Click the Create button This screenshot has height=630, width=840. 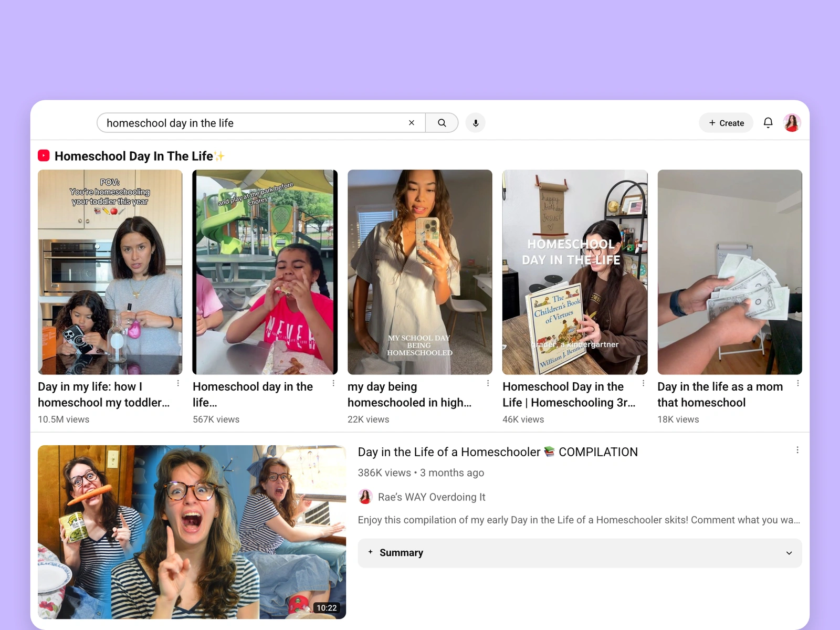[726, 123]
